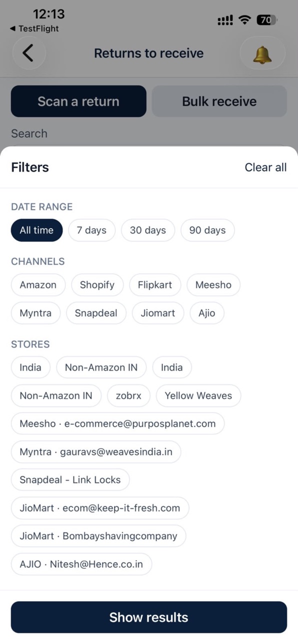The image size is (298, 644).
Task: Tap the back arrow icon
Action: (28, 53)
